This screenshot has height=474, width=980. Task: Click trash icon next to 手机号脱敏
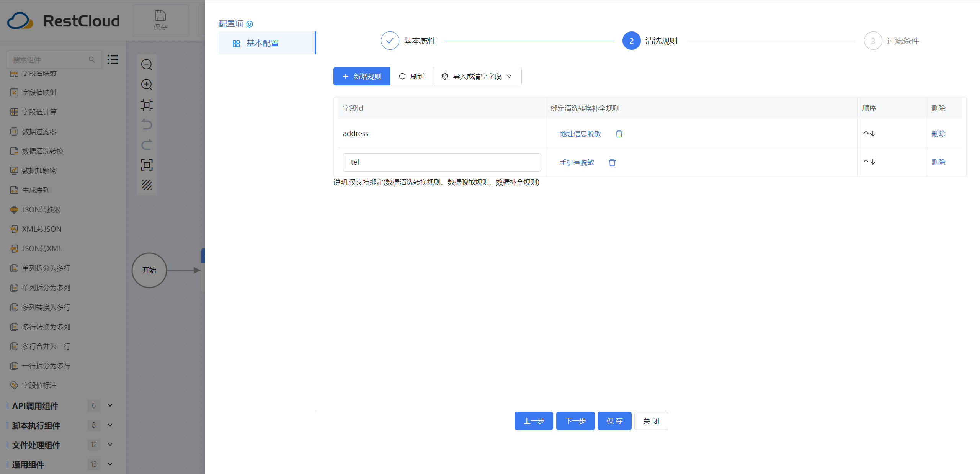[612, 162]
